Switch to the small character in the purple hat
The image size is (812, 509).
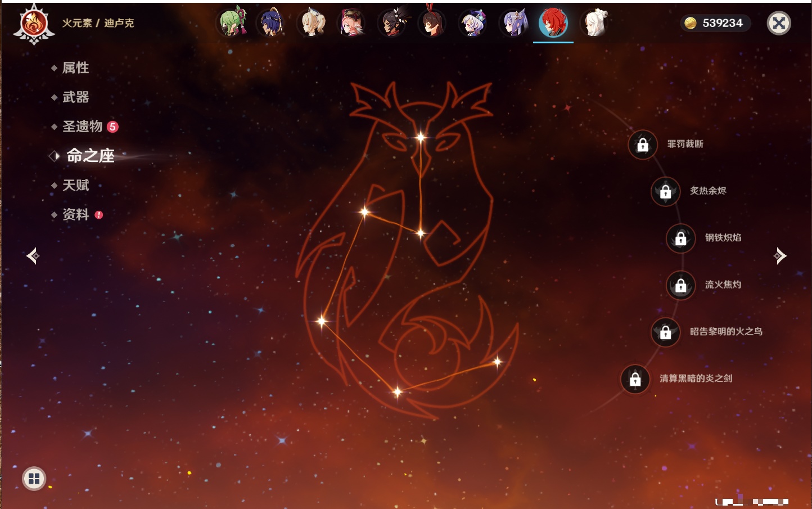tap(473, 23)
